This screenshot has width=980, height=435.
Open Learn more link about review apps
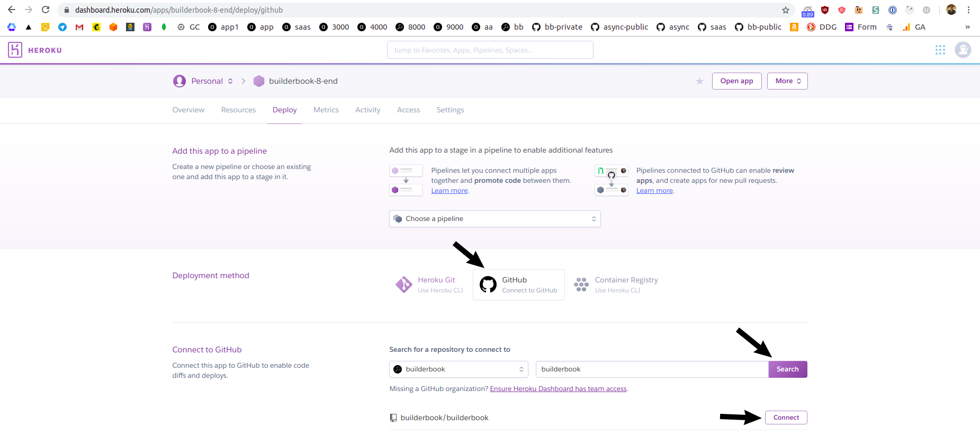[654, 191]
